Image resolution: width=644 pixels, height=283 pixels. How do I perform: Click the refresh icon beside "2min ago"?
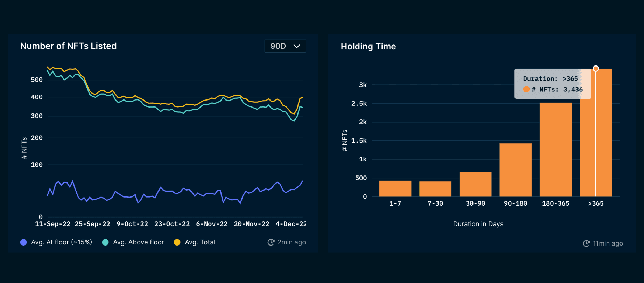[271, 242]
